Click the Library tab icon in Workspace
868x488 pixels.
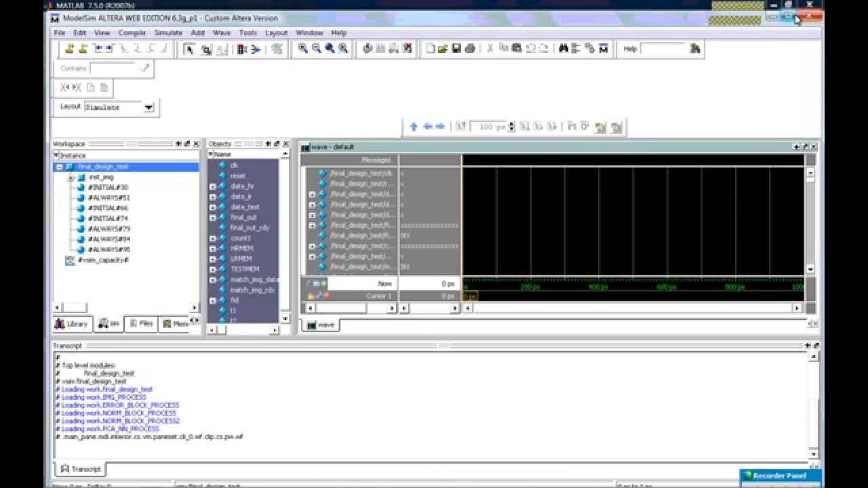coord(60,324)
